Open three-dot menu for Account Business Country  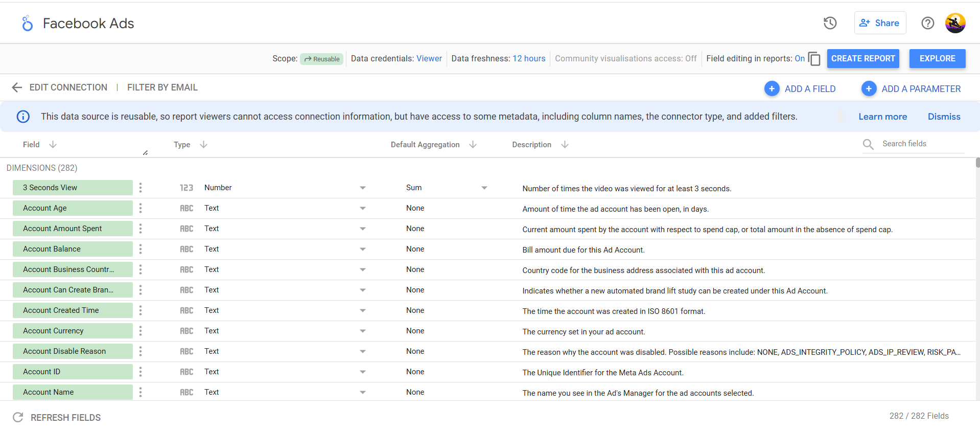[x=141, y=269]
